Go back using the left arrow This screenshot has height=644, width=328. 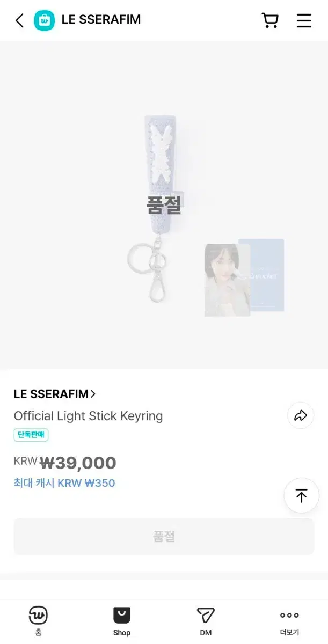coord(19,20)
